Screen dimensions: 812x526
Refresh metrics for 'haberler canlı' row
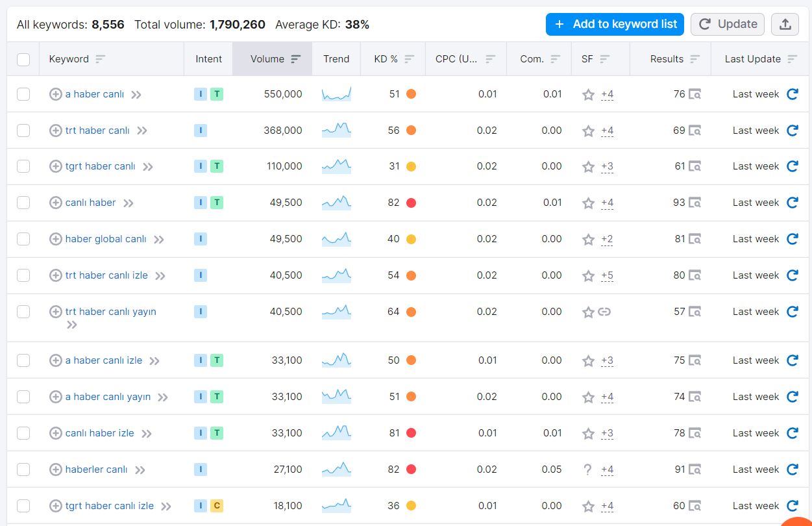click(792, 470)
